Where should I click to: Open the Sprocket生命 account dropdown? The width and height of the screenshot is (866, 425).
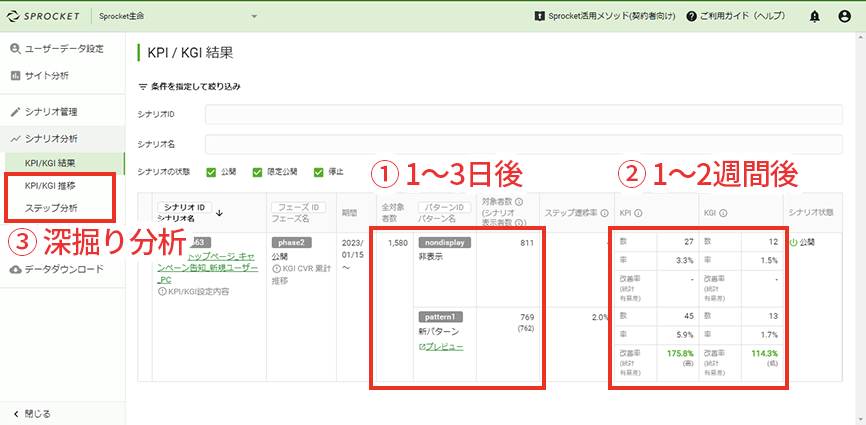pyautogui.click(x=178, y=16)
